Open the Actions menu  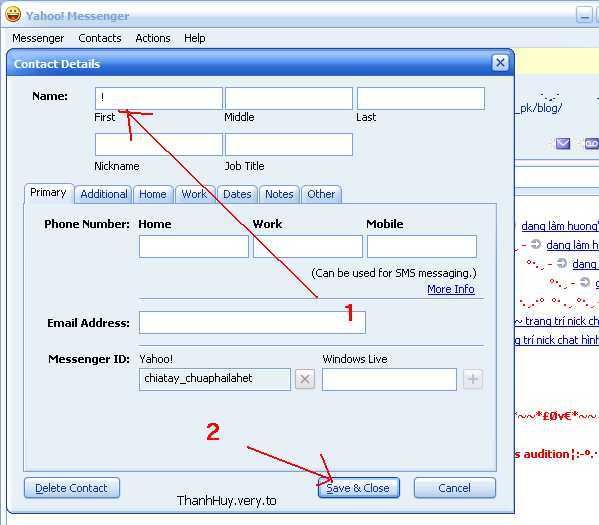click(x=153, y=38)
